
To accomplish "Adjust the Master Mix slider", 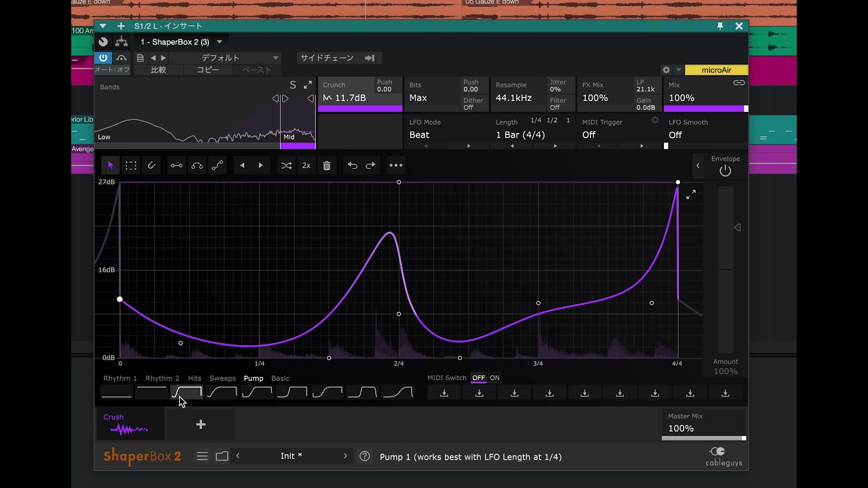I will (704, 439).
